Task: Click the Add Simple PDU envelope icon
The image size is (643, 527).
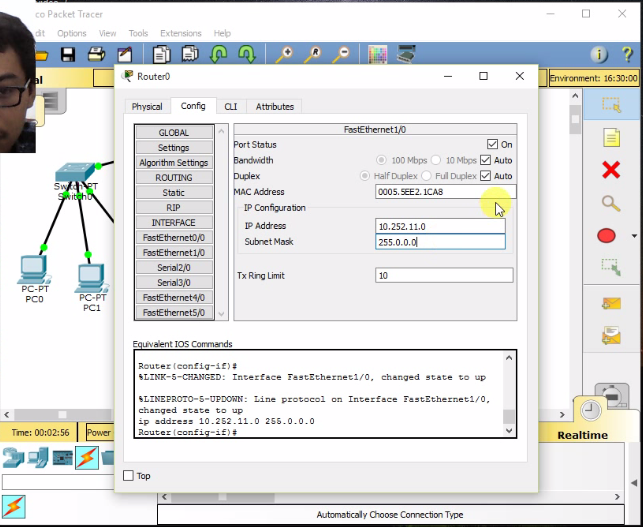Action: click(x=611, y=303)
